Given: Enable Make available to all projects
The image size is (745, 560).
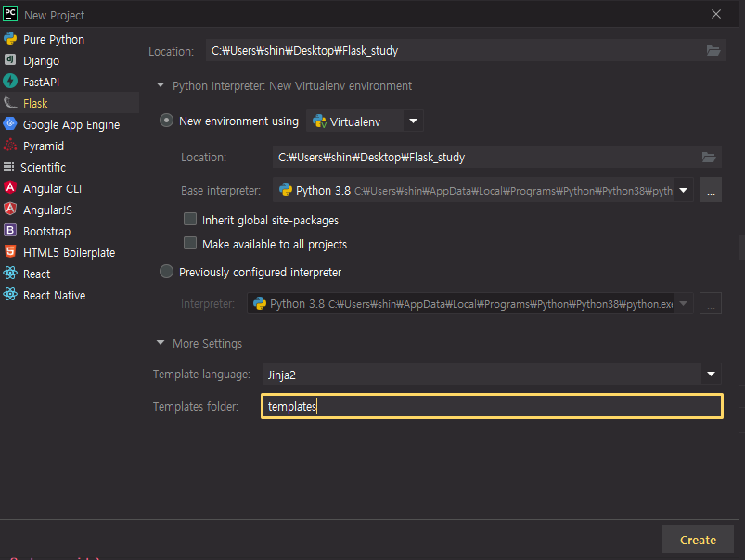Looking at the screenshot, I should pyautogui.click(x=190, y=243).
